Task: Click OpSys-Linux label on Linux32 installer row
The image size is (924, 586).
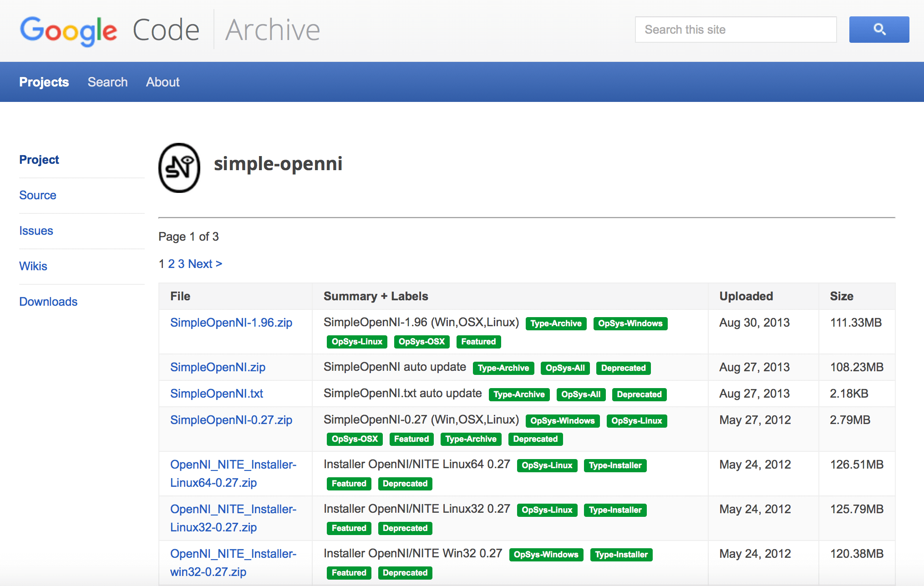Action: coord(547,510)
